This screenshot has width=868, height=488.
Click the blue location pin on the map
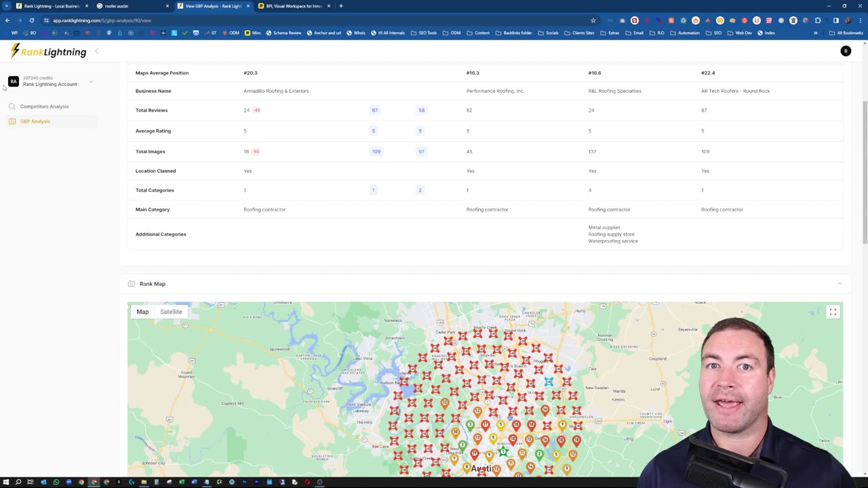pos(549,382)
